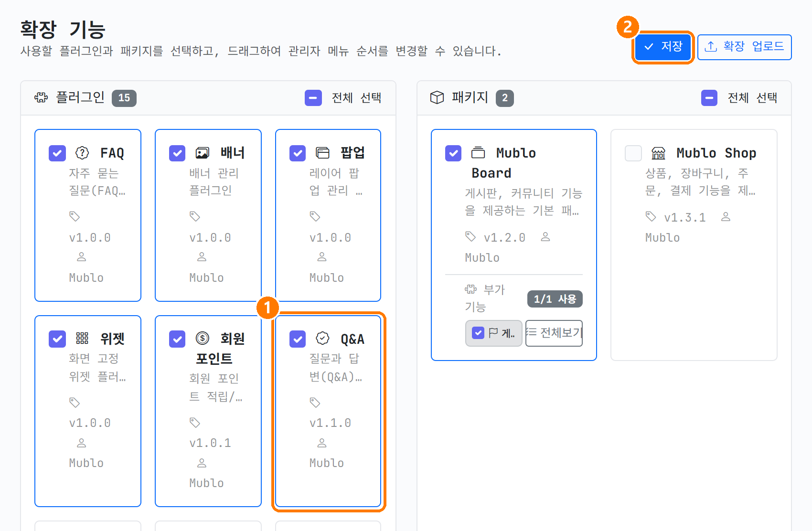
Task: Click the upload arrow icon in 확장 업로드
Action: point(711,46)
